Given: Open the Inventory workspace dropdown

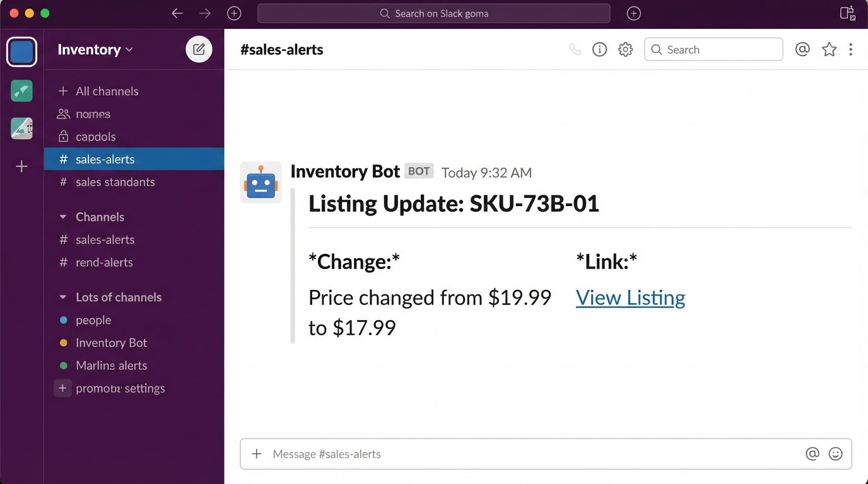Looking at the screenshot, I should [93, 49].
